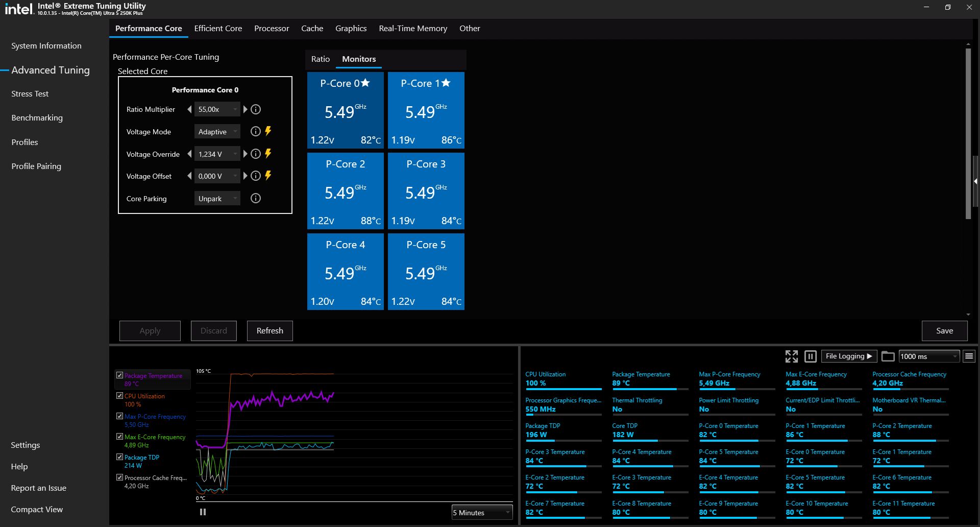Open Voltage Mode Adaptive dropdown
Viewport: 980px width, 527px height.
coord(217,132)
